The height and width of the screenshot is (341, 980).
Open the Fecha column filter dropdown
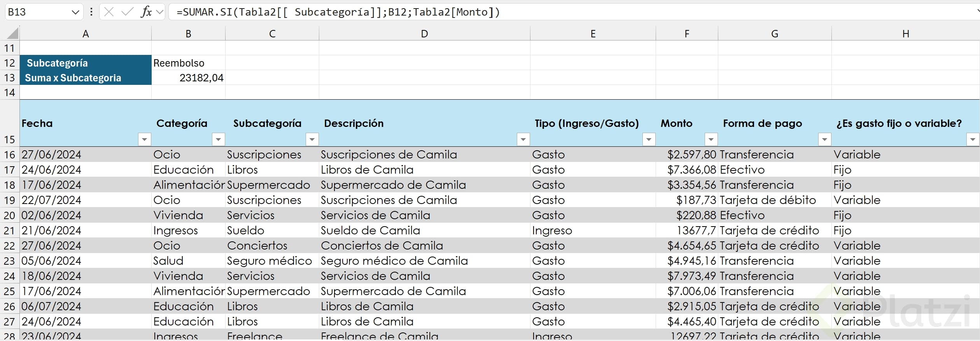point(145,139)
